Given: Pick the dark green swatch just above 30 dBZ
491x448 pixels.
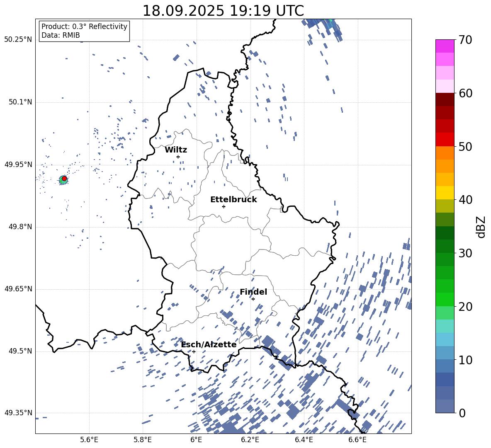Looking at the screenshot, I should coord(445,246).
